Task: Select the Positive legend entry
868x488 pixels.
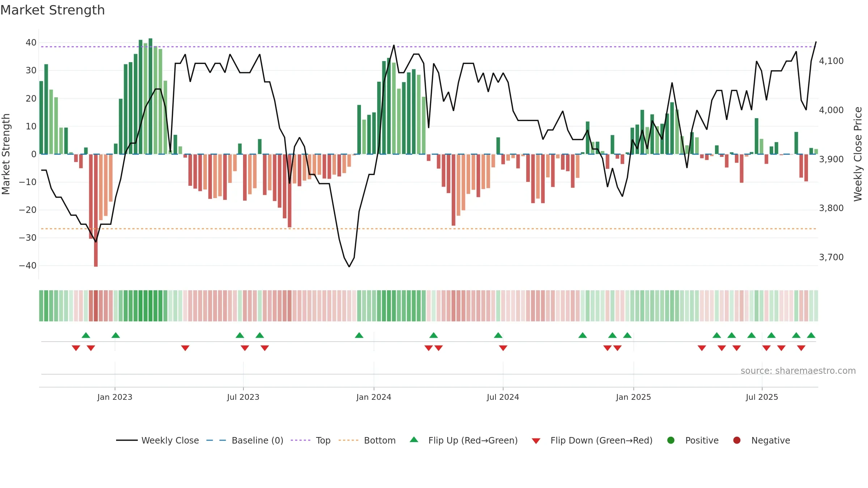Action: pos(693,440)
